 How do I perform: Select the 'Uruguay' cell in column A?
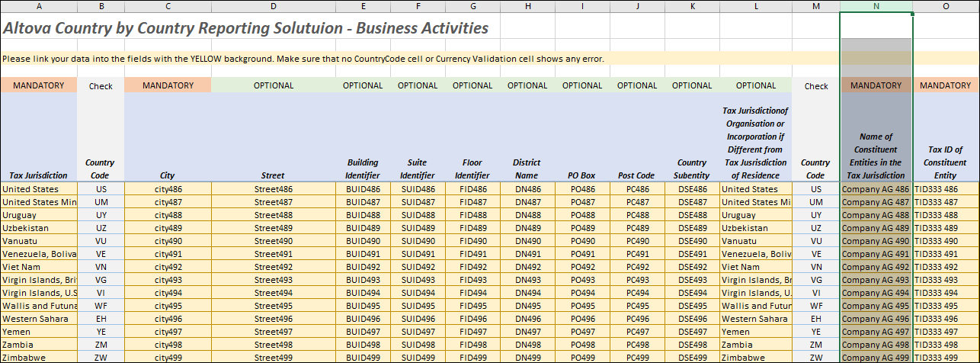click(x=38, y=215)
